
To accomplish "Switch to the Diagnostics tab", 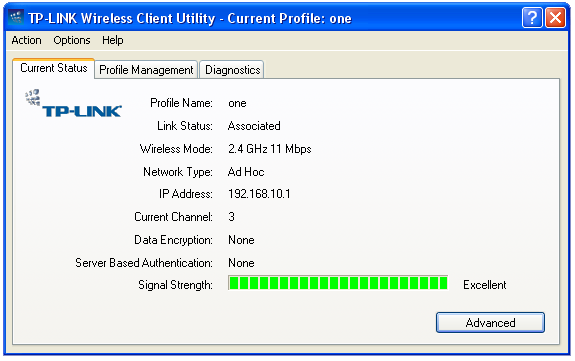I will click(232, 70).
